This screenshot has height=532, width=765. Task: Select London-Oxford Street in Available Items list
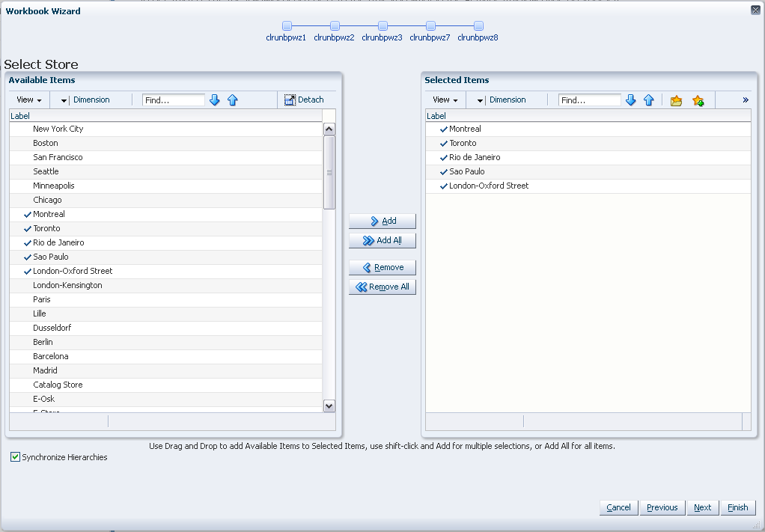pos(166,271)
